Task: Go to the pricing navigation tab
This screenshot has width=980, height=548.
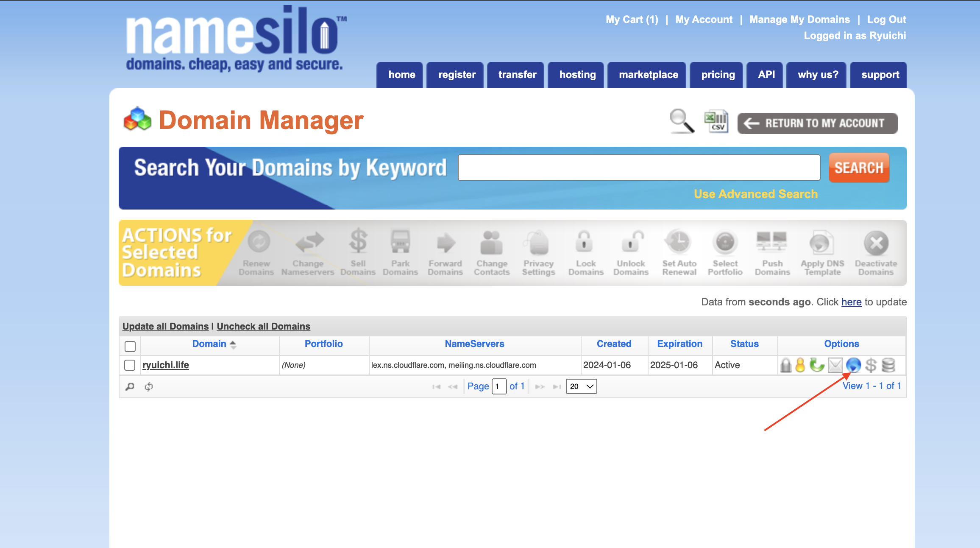Action: coord(718,75)
